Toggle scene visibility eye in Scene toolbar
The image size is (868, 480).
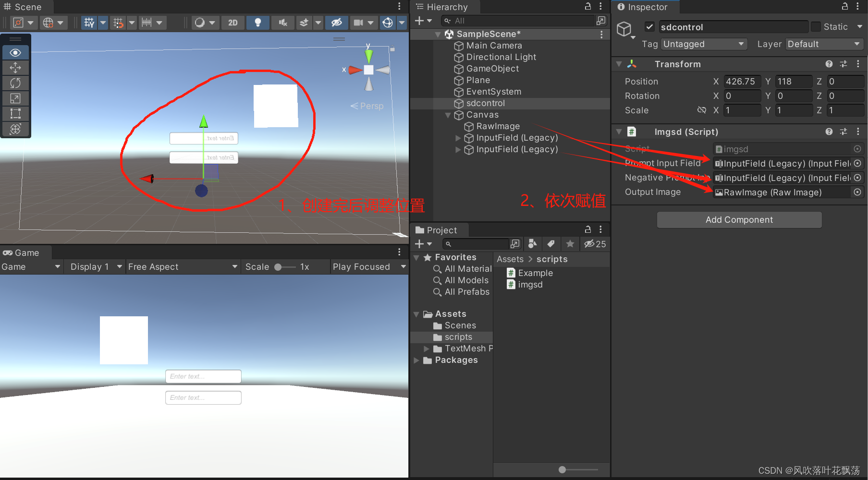coord(336,22)
